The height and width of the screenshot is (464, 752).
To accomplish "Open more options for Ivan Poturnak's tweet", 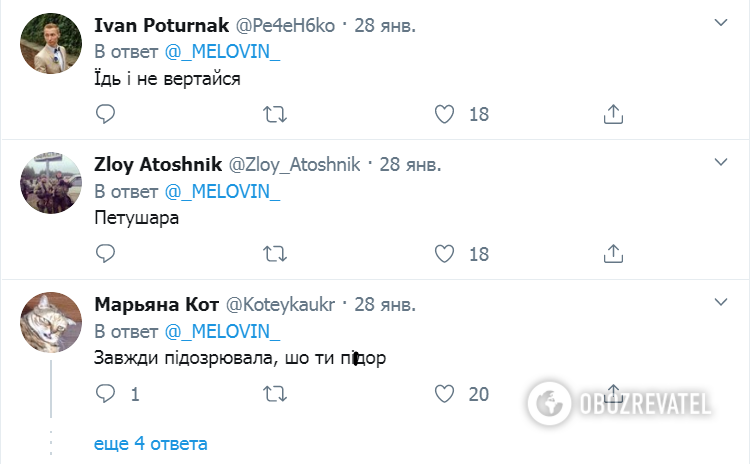I will click(719, 21).
